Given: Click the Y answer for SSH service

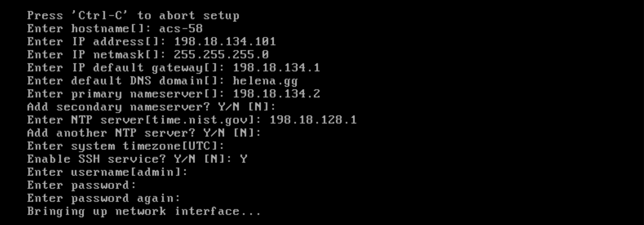Looking at the screenshot, I should click(243, 159).
